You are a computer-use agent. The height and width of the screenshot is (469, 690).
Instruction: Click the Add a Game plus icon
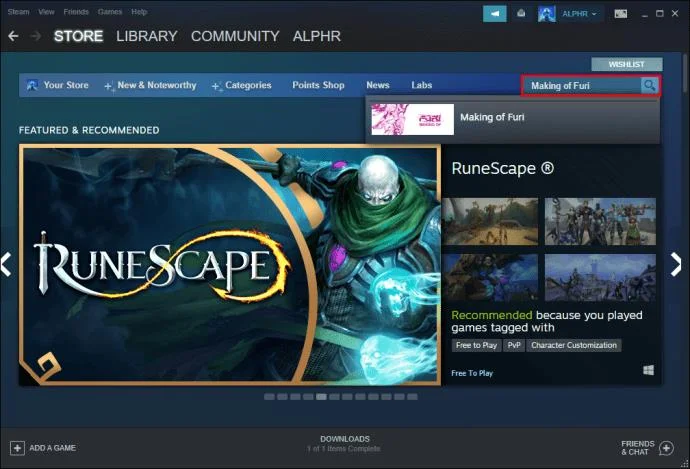(17, 448)
